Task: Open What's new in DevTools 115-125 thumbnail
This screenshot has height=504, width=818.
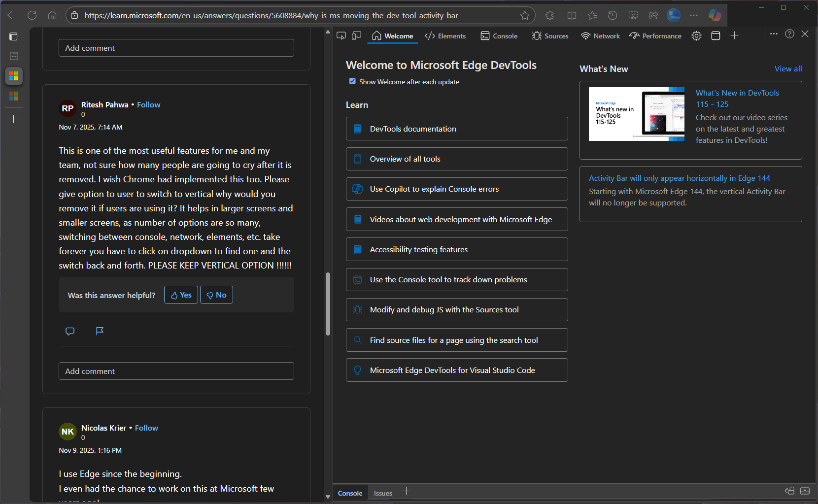Action: 637,114
